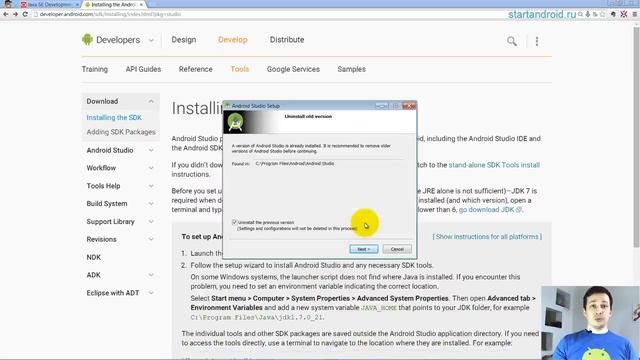Switch to the Training sub-navigation tab
Screen dimensions: 640x360
(x=95, y=69)
